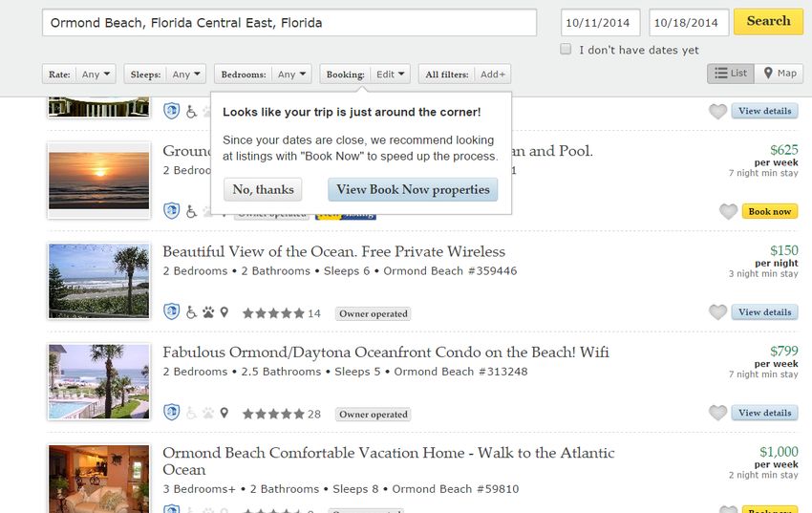Image resolution: width=812 pixels, height=513 pixels.
Task: Click wheelchair accessibility icon on Beautiful View listing
Action: pyautogui.click(x=192, y=312)
